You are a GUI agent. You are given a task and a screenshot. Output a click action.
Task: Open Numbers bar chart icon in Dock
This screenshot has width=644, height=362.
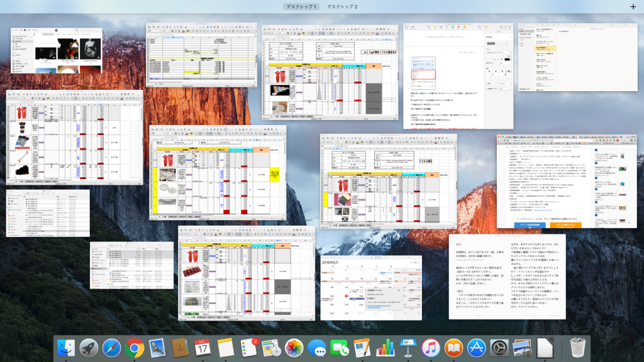coord(386,348)
